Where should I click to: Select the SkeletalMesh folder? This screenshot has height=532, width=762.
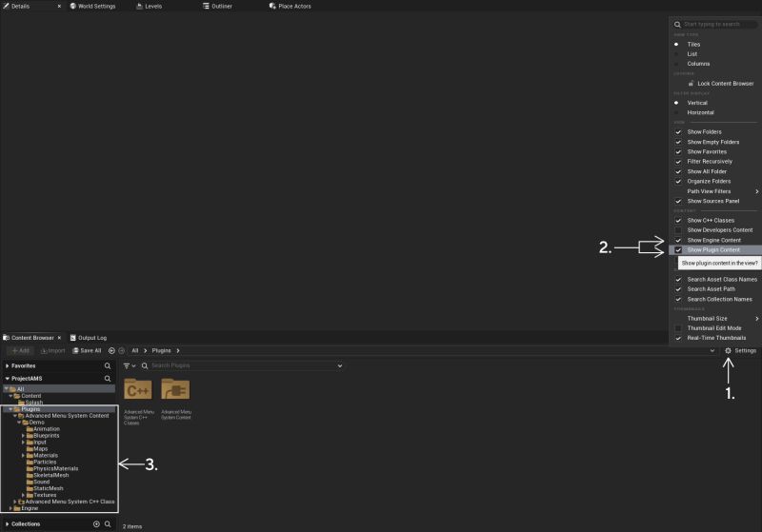tap(51, 475)
